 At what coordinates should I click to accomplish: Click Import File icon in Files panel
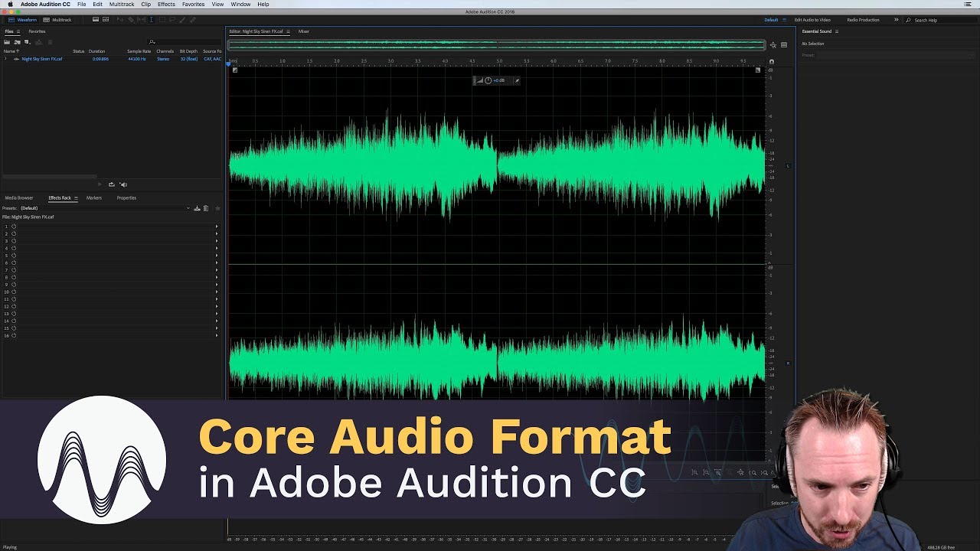(x=18, y=42)
